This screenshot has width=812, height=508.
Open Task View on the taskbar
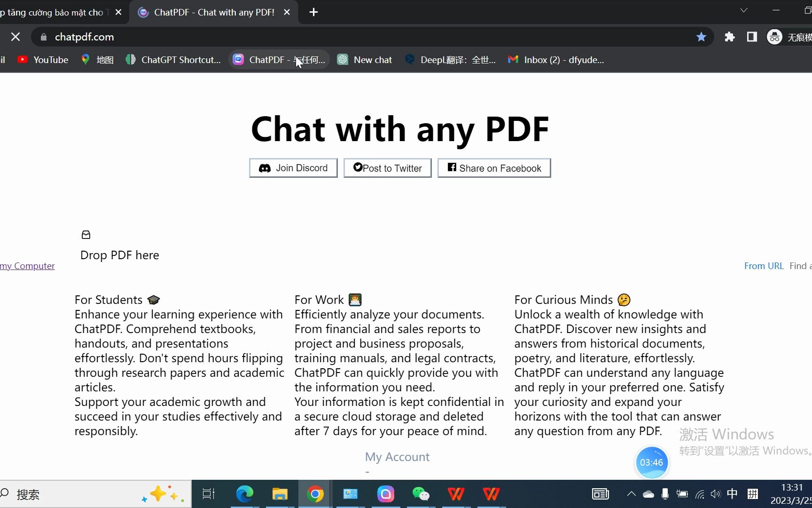209,494
